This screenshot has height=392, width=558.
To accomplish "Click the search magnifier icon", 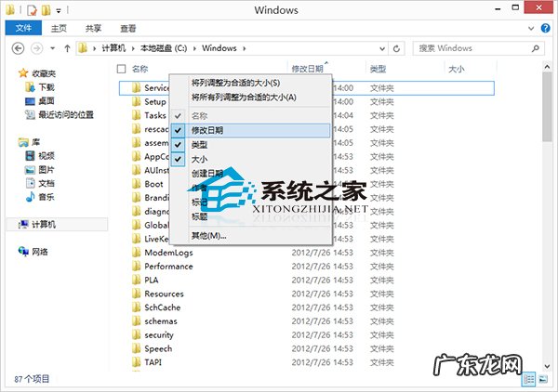I will [536, 48].
